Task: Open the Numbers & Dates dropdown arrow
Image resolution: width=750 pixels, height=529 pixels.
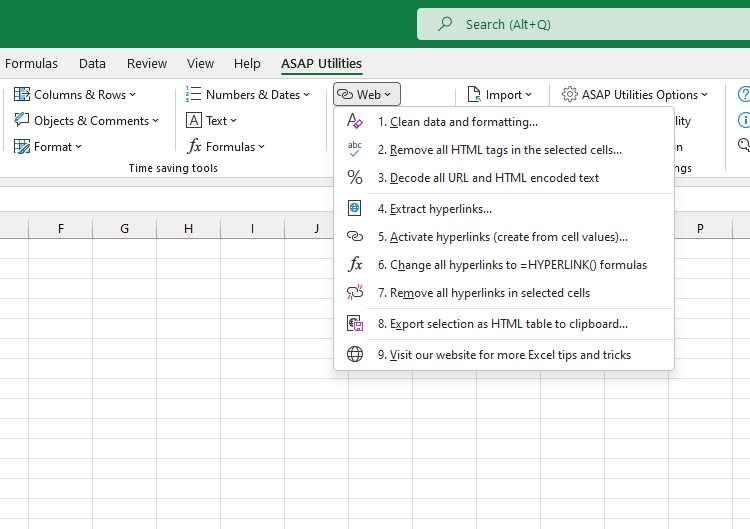Action: point(307,95)
